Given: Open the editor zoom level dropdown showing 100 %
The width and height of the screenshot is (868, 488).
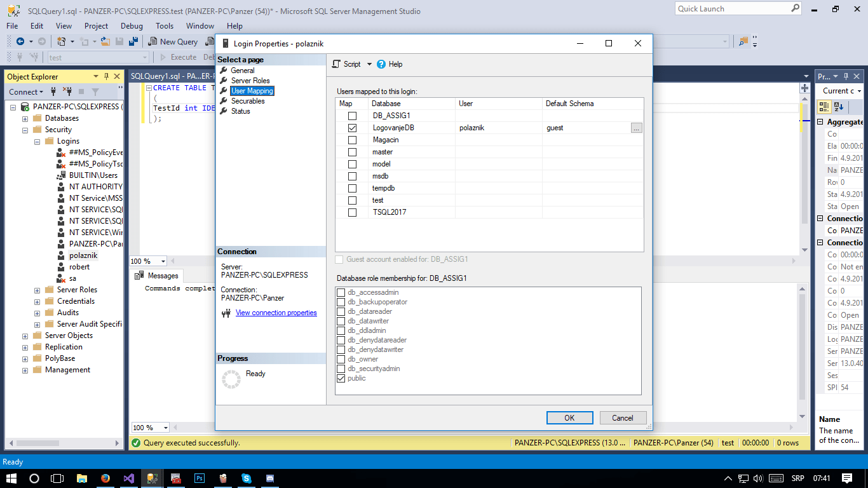Looking at the screenshot, I should pos(163,261).
